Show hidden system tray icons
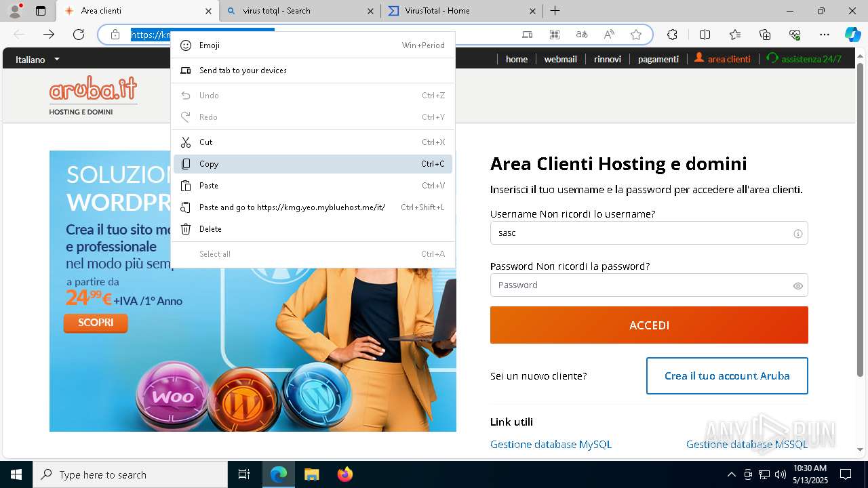Image resolution: width=868 pixels, height=488 pixels. [731, 474]
